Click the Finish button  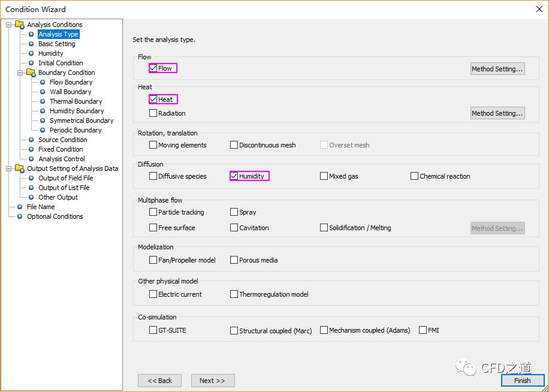522,381
